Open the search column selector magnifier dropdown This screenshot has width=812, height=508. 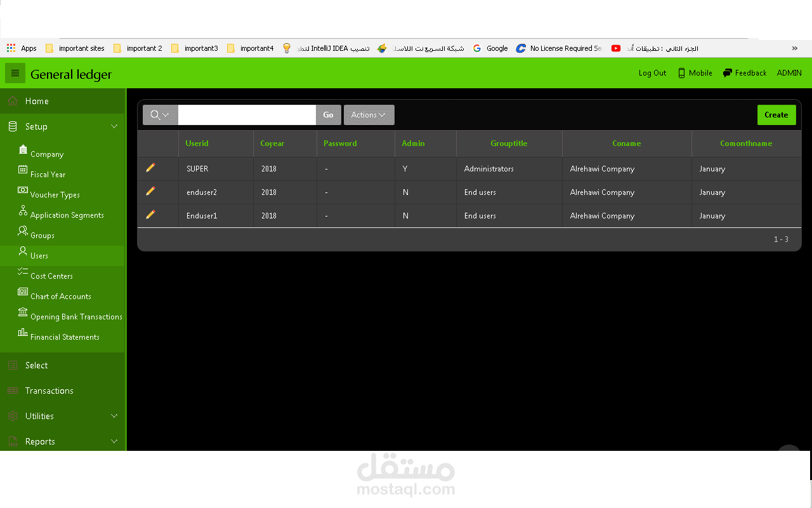[160, 115]
